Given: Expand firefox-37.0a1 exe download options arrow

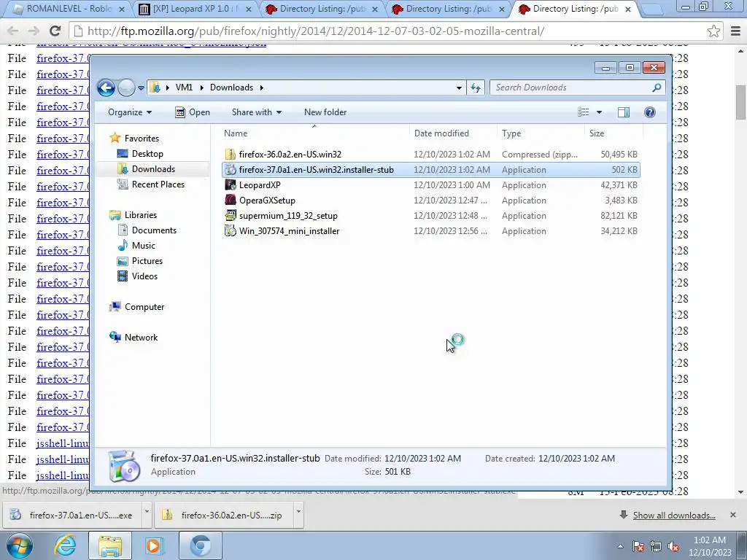Looking at the screenshot, I should coord(146,515).
